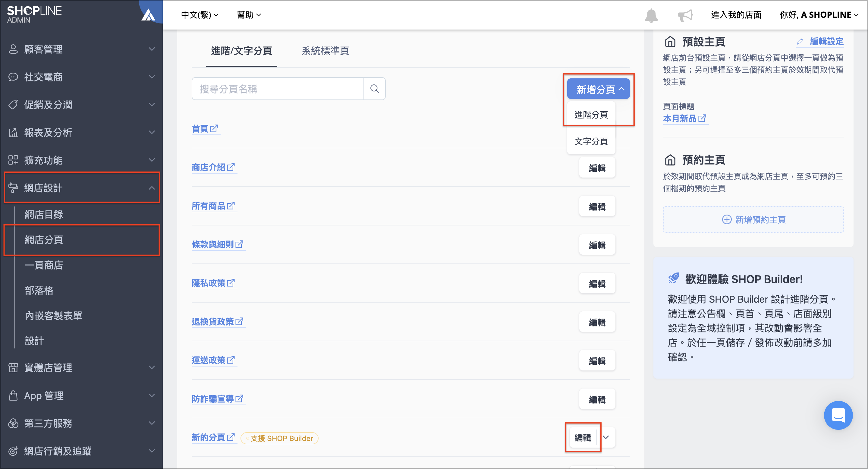Click 編輯 for the 商店介紹 page
868x469 pixels.
pos(597,168)
